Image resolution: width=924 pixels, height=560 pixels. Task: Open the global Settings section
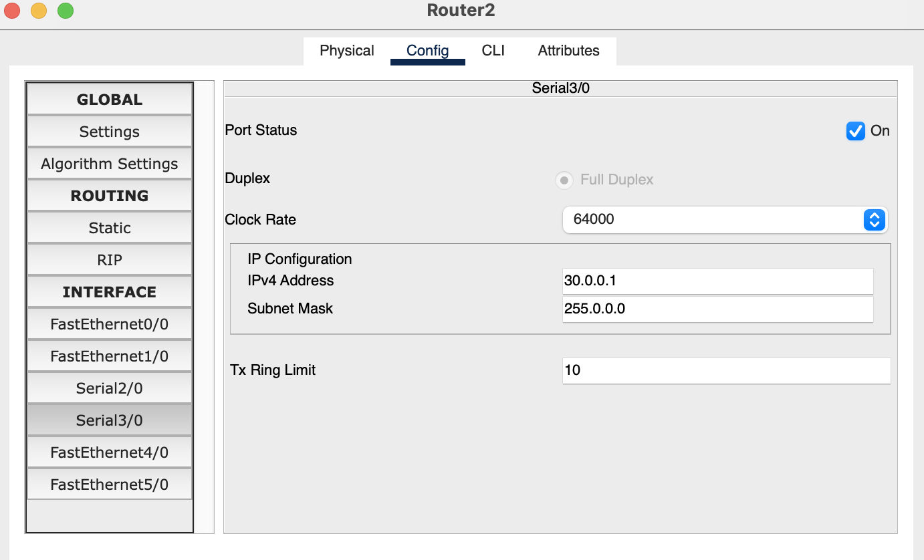(x=110, y=132)
